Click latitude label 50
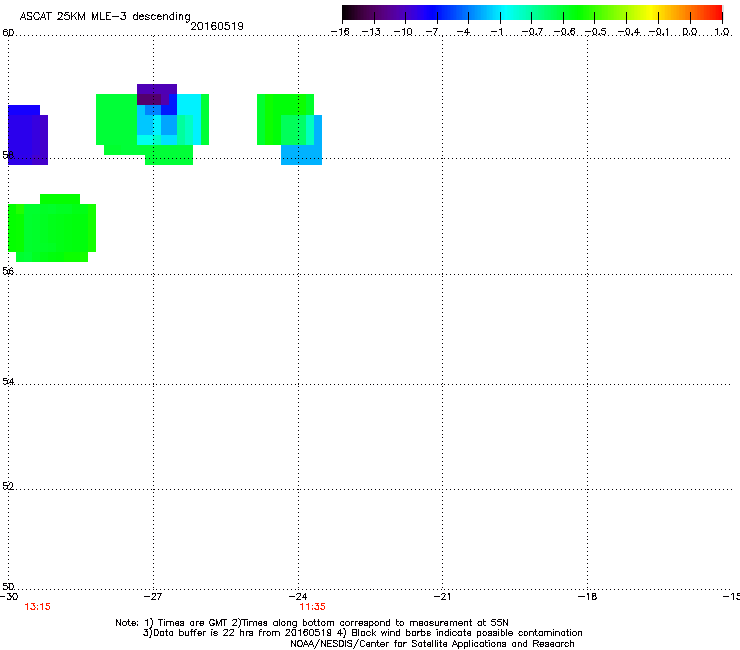The height and width of the screenshot is (650, 740). [x=8, y=586]
